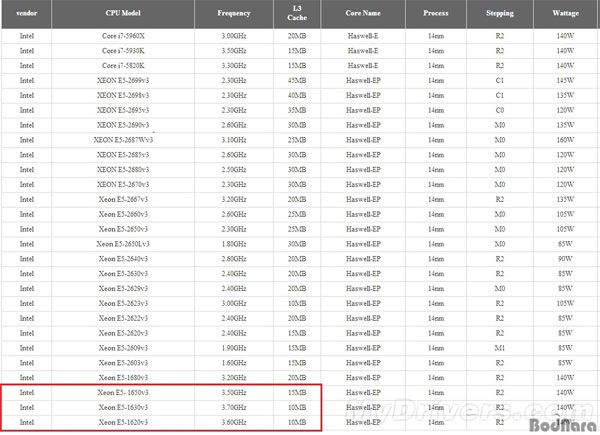Select the Core i7-5930K model cell
Screen dimensions: 600x435
click(x=123, y=51)
